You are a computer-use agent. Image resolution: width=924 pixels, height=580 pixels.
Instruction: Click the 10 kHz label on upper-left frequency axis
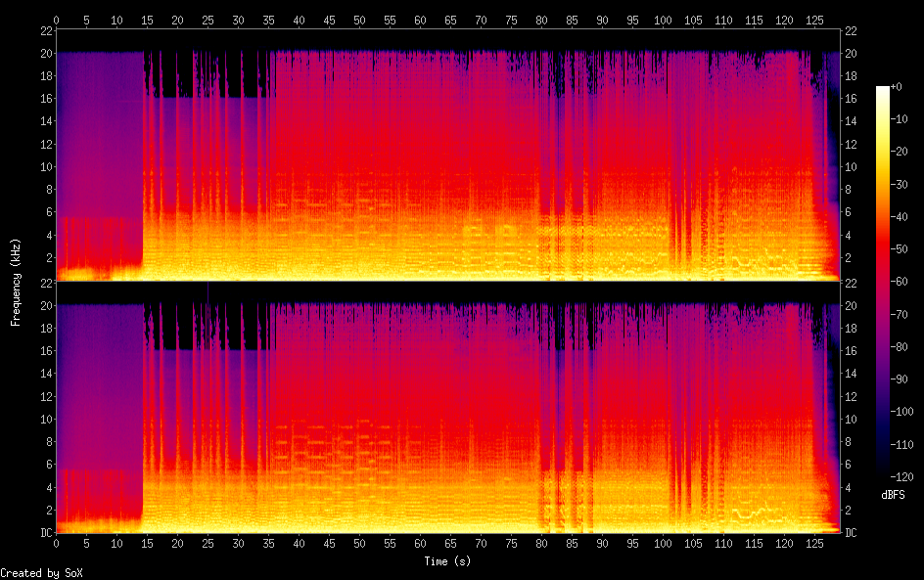(x=45, y=166)
